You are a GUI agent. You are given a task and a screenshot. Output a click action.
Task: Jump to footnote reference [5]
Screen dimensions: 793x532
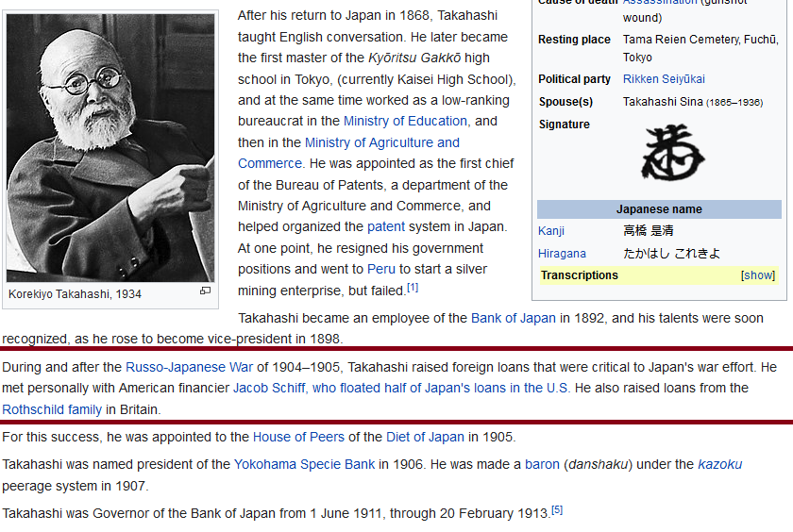coord(557,509)
